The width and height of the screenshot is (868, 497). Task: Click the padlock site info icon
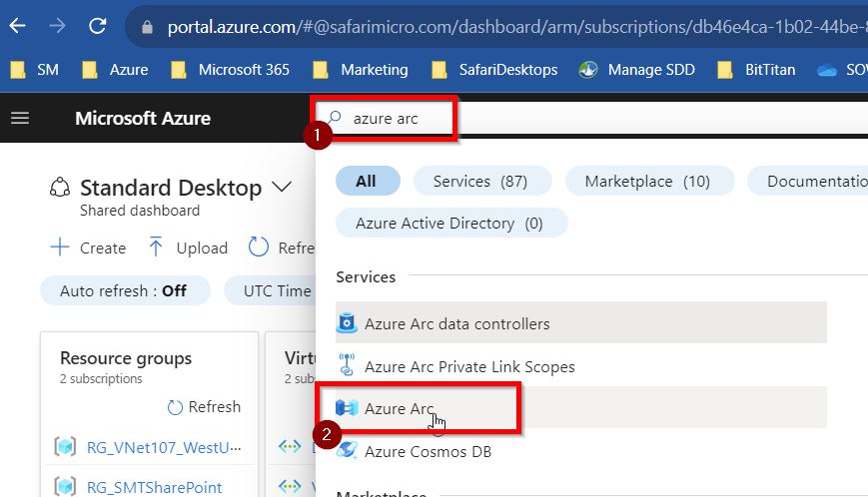click(x=147, y=27)
